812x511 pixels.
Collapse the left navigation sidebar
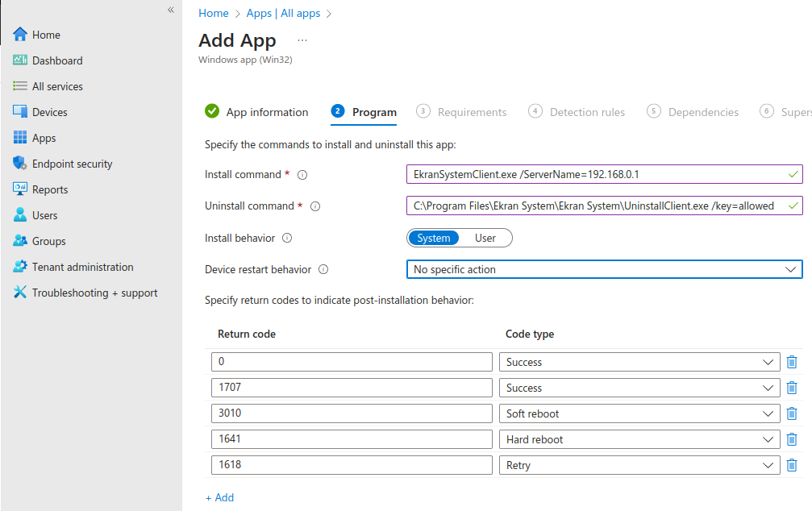click(x=171, y=10)
